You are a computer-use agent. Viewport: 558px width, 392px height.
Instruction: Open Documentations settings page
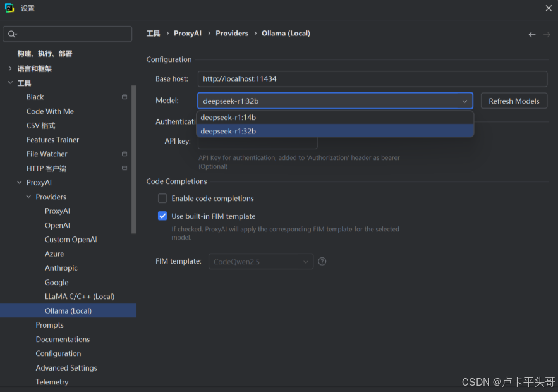(63, 340)
